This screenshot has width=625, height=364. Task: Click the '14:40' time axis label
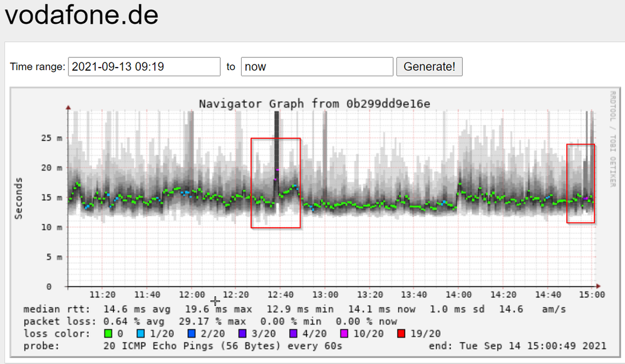click(548, 295)
